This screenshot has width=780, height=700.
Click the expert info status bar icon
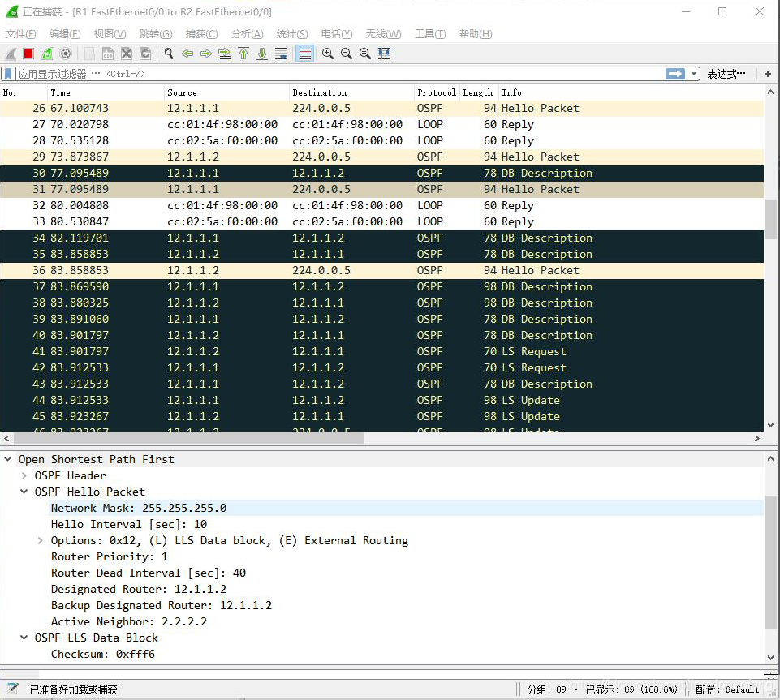coord(13,689)
